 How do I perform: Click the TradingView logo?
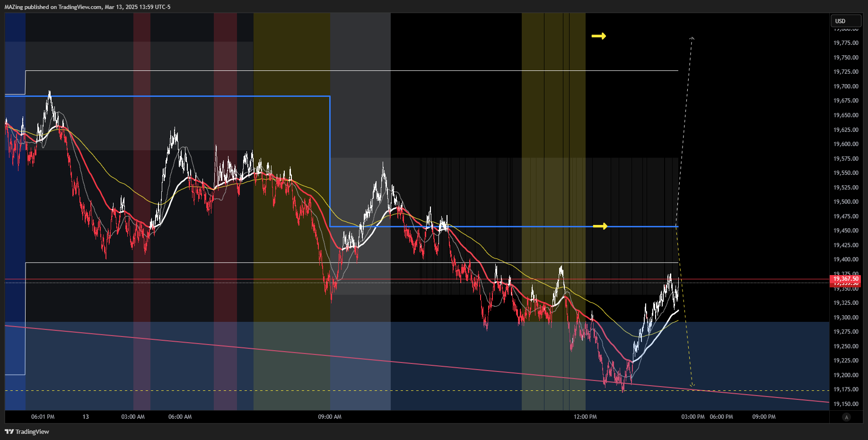click(x=27, y=431)
